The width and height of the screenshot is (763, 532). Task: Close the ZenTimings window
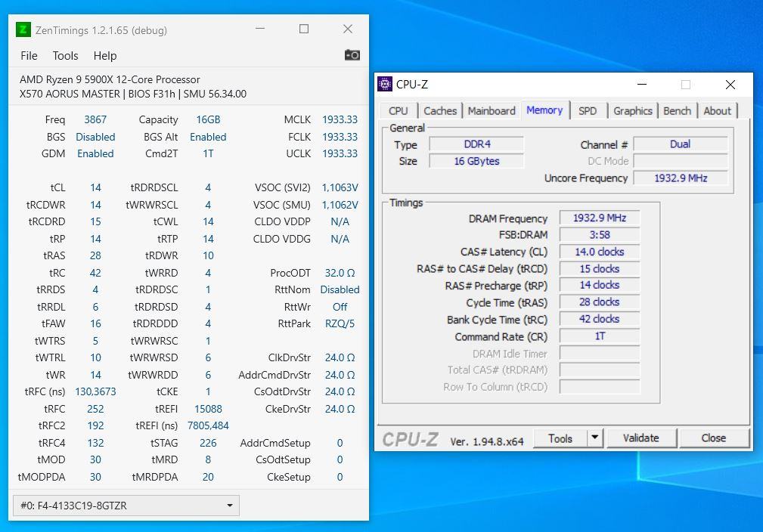point(347,29)
